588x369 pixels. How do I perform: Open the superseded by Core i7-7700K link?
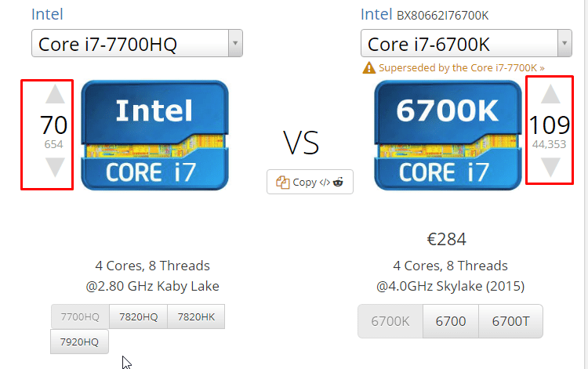point(461,68)
